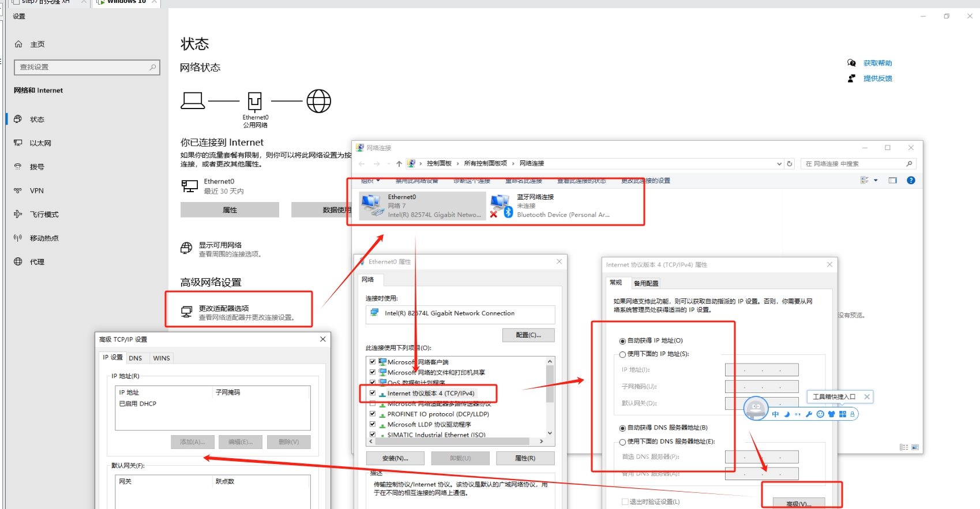Select 'Use the following DNS' (使用下面的 DNS 服务器地址) radio
The height and width of the screenshot is (509, 980).
[x=623, y=442]
